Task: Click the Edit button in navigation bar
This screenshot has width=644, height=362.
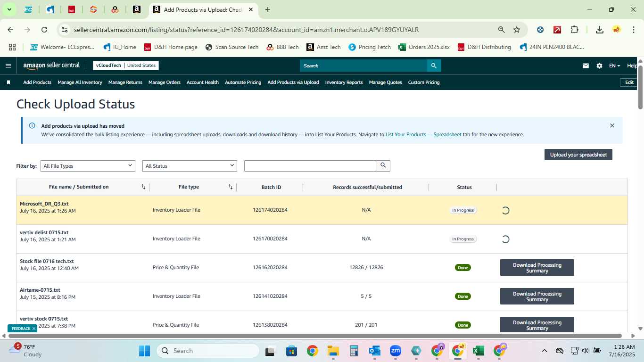Action: pyautogui.click(x=629, y=82)
